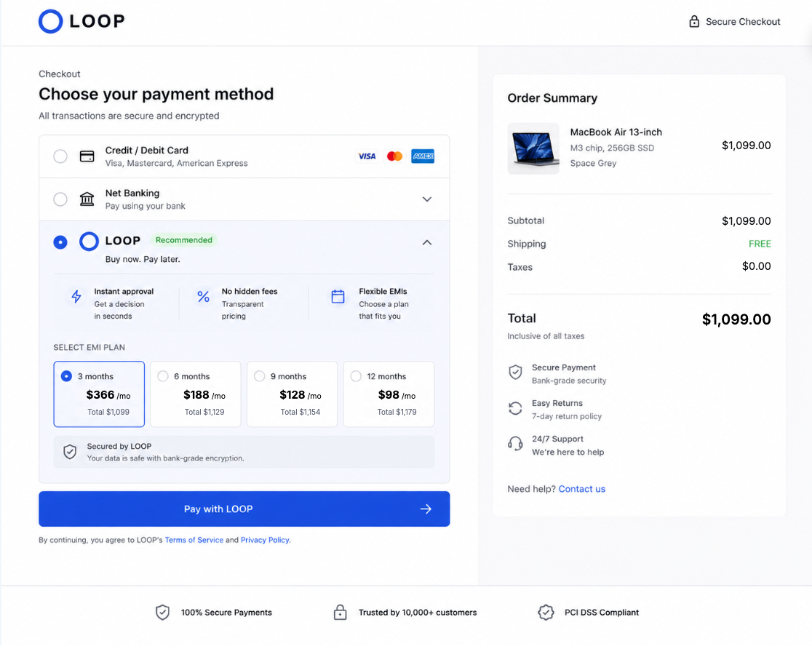Click the $188 /mo price
Image resolution: width=812 pixels, height=665 pixels.
(x=204, y=394)
